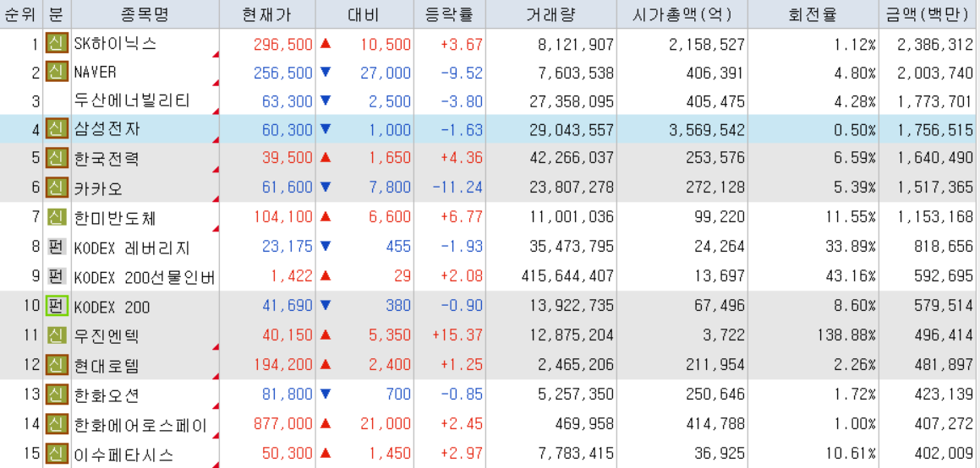Select stock name 현대로템
Viewport: 980px width, 468px height.
pyautogui.click(x=107, y=366)
